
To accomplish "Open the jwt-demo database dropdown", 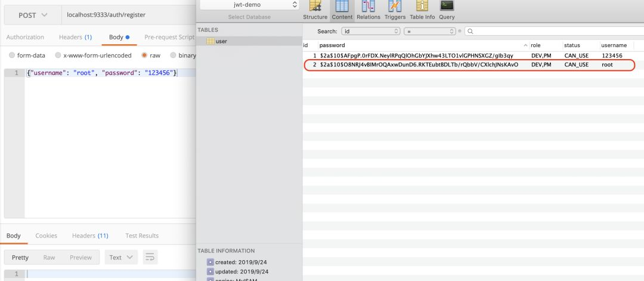I will [249, 5].
